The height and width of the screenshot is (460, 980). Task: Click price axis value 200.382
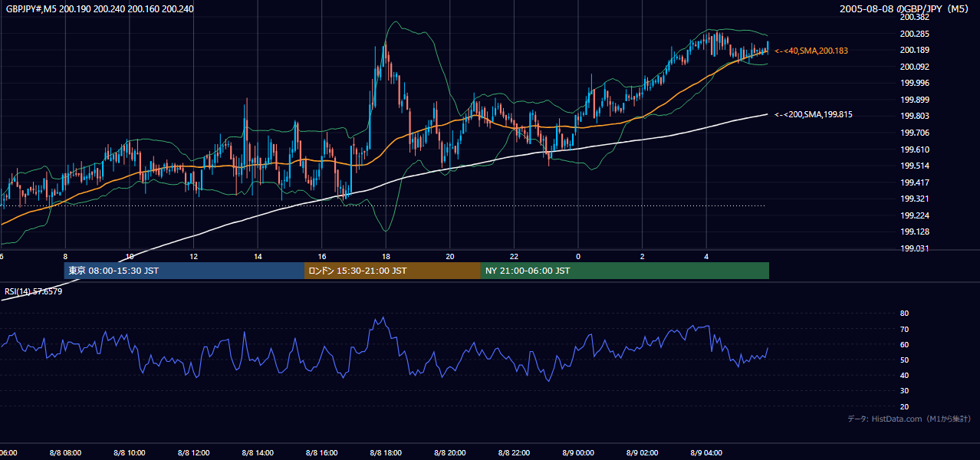914,17
